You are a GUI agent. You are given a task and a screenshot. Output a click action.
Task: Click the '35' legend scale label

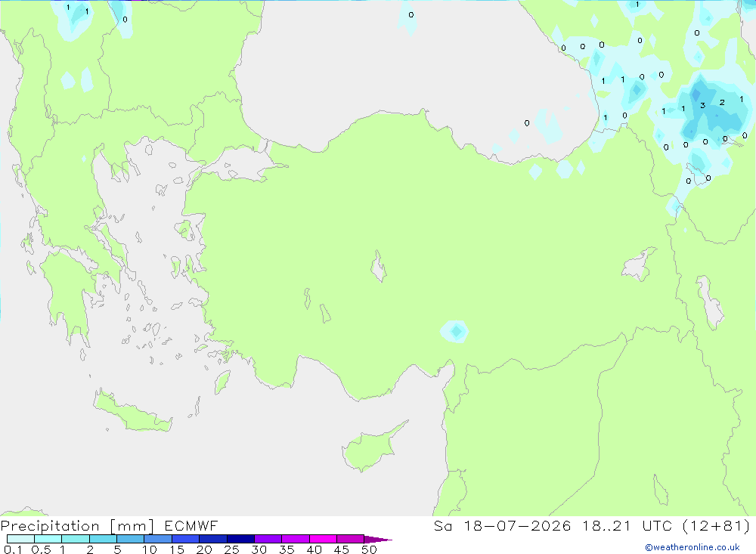tap(287, 549)
